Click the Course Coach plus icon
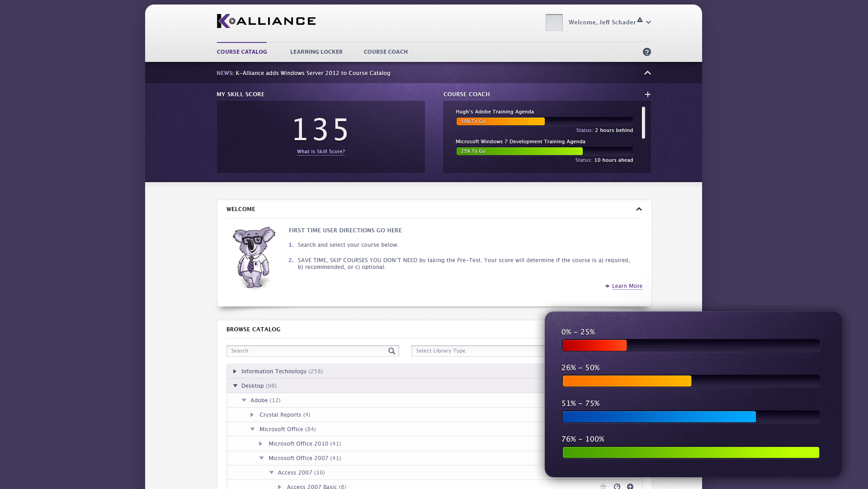868x489 pixels. click(648, 94)
